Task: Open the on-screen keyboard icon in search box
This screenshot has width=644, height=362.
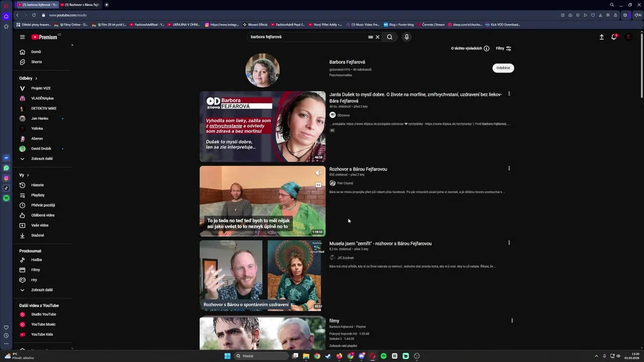Action: coord(370,37)
